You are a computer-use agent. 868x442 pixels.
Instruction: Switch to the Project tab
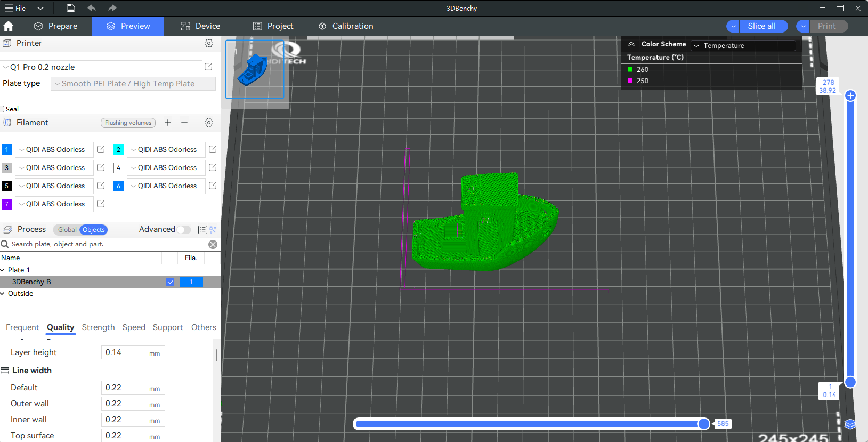pyautogui.click(x=273, y=26)
